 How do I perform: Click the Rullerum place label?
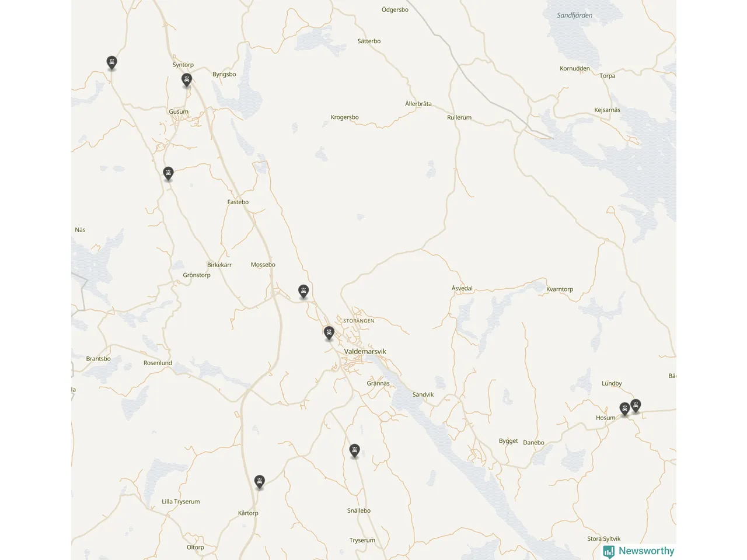459,118
